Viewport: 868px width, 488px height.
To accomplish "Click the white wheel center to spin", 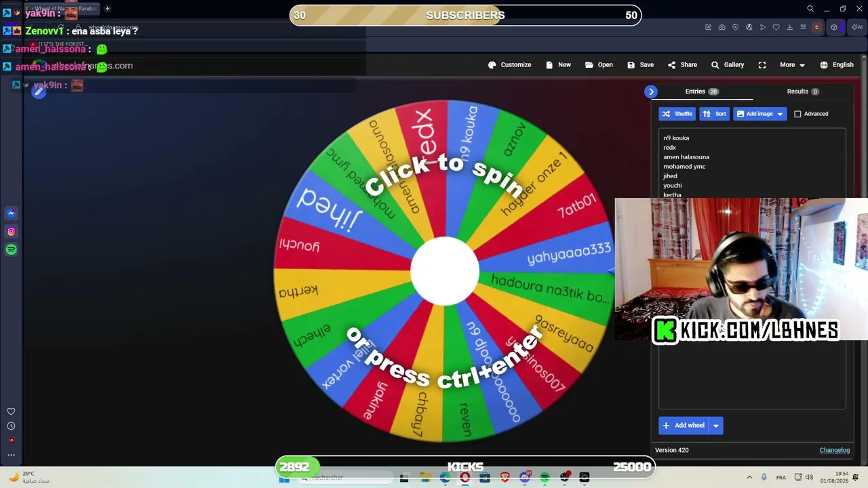I will point(445,271).
